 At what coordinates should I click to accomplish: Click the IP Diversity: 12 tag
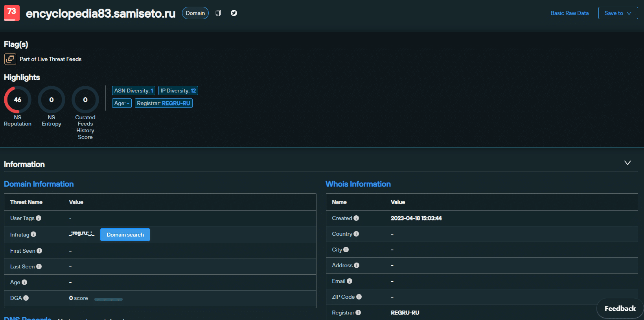click(x=178, y=91)
